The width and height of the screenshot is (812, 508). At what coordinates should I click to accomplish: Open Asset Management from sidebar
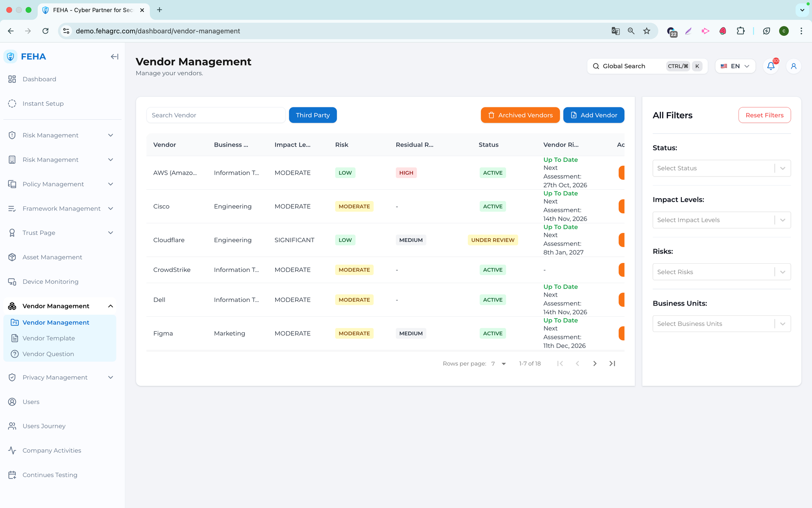click(52, 257)
